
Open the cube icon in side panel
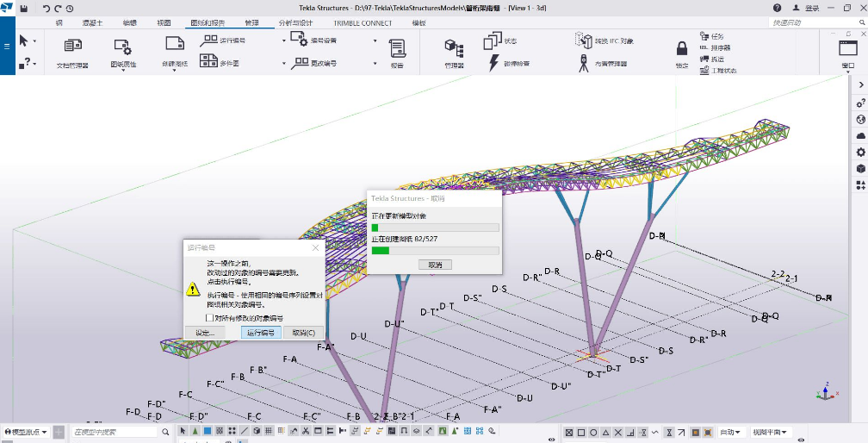coord(861,168)
